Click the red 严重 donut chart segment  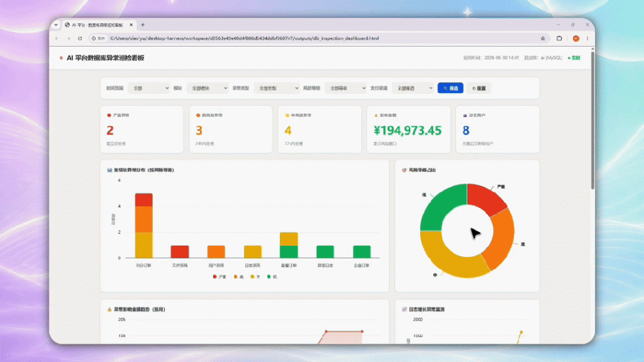click(x=487, y=198)
